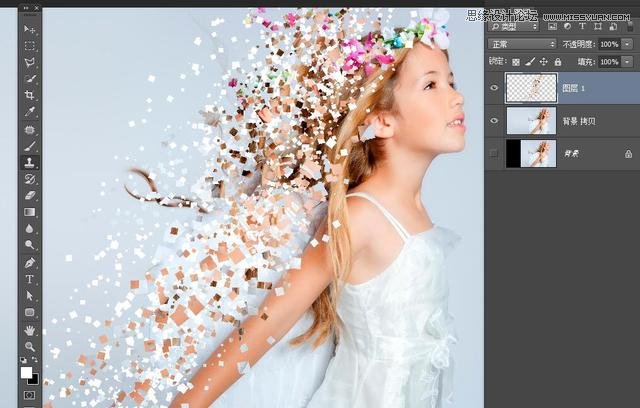Click the fill 100% value field
This screenshot has width=640, height=408.
(609, 62)
